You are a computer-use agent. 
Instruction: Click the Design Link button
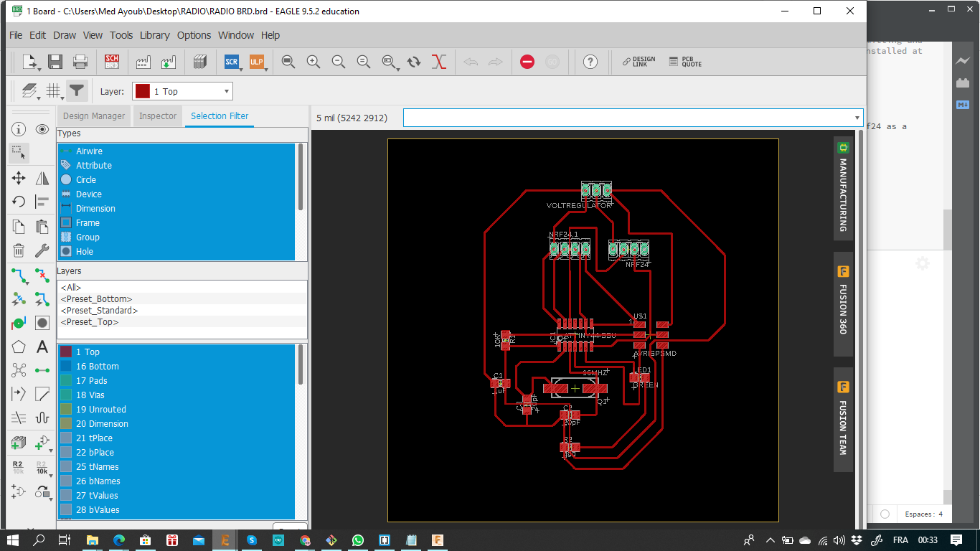638,62
